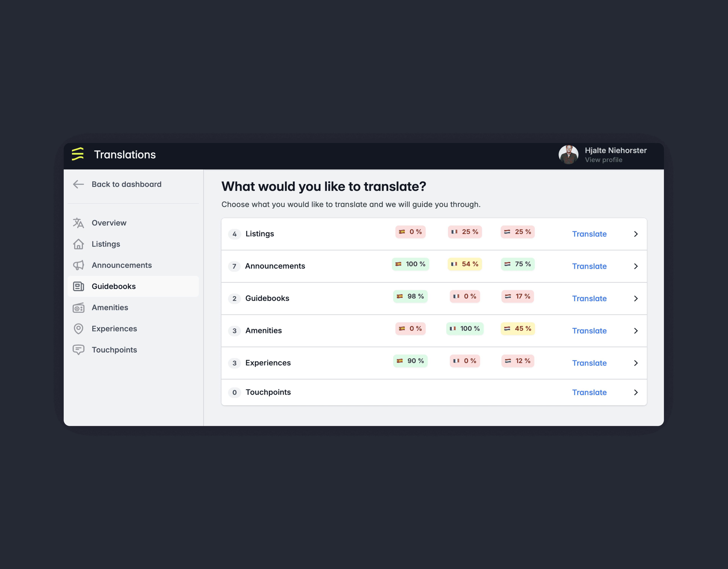Click the Touchpoints chat bubble icon
Viewport: 728px width, 569px height.
78,350
